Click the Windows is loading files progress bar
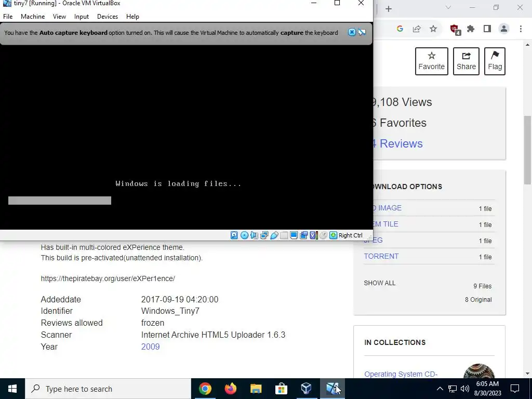The image size is (532, 399). (x=60, y=201)
